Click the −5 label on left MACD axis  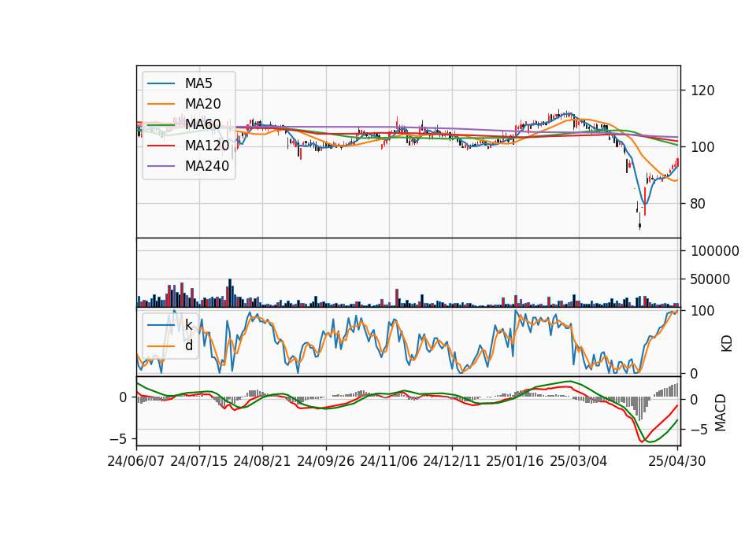pos(118,439)
